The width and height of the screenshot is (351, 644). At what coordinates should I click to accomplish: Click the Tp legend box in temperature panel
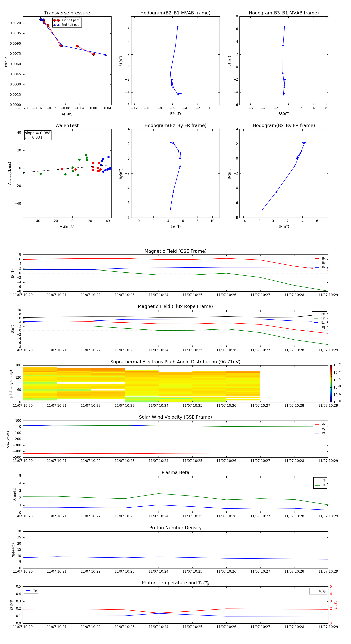coord(31,591)
